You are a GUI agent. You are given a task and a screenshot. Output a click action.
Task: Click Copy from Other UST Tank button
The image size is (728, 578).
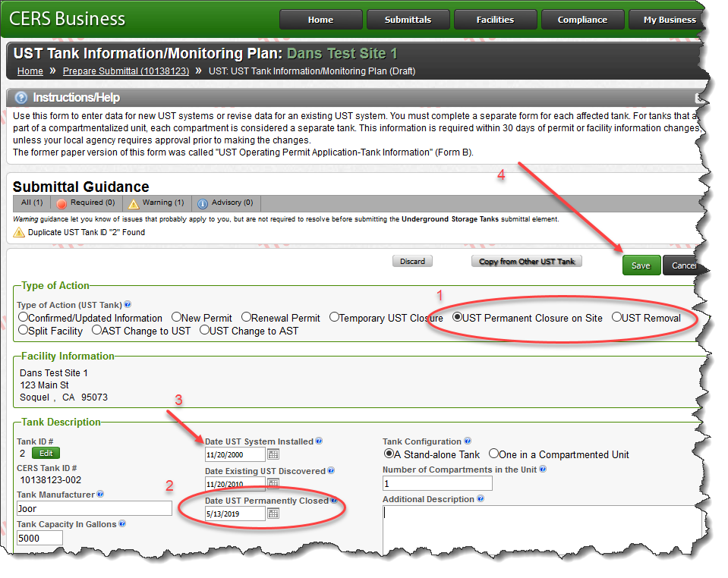tap(527, 262)
